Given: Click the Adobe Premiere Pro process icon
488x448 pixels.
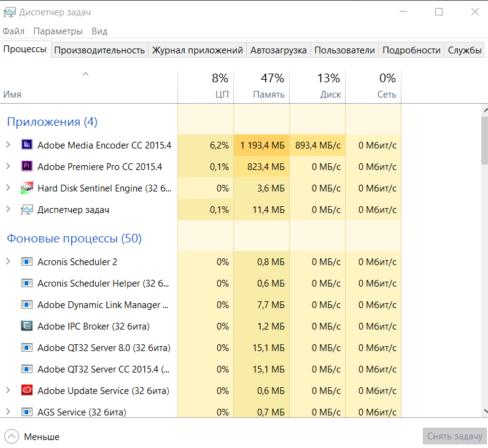Looking at the screenshot, I should click(x=27, y=166).
